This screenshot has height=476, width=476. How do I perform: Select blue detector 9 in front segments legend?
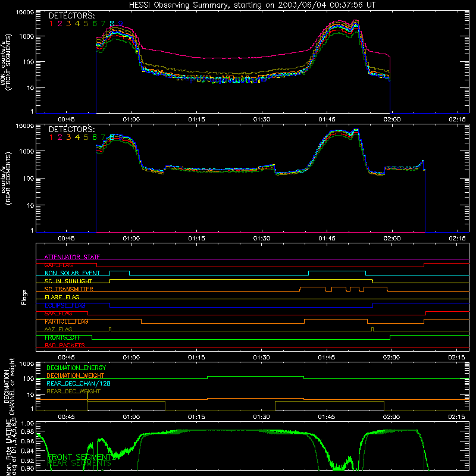[x=121, y=24]
